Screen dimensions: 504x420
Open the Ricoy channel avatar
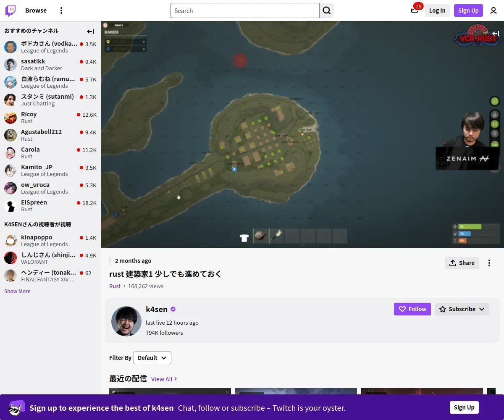coord(10,118)
